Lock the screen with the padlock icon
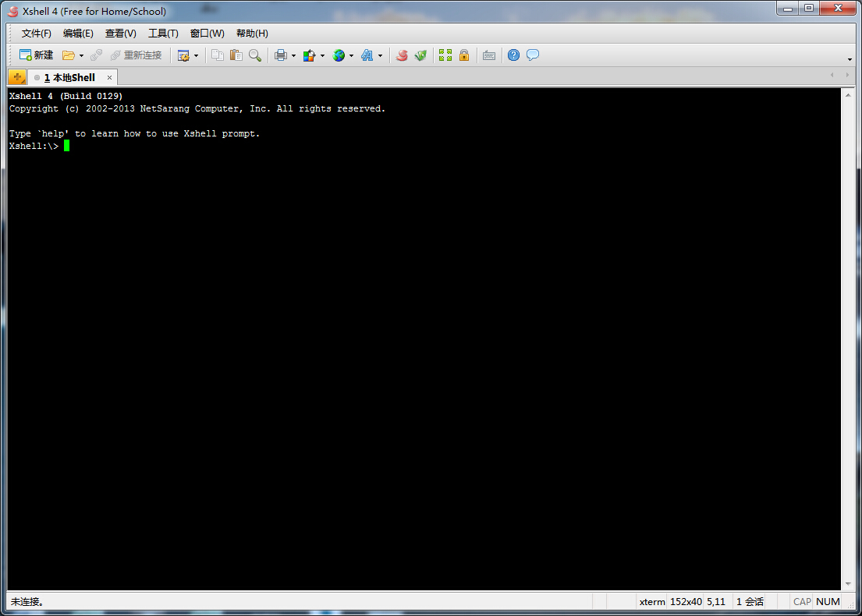 click(x=464, y=55)
